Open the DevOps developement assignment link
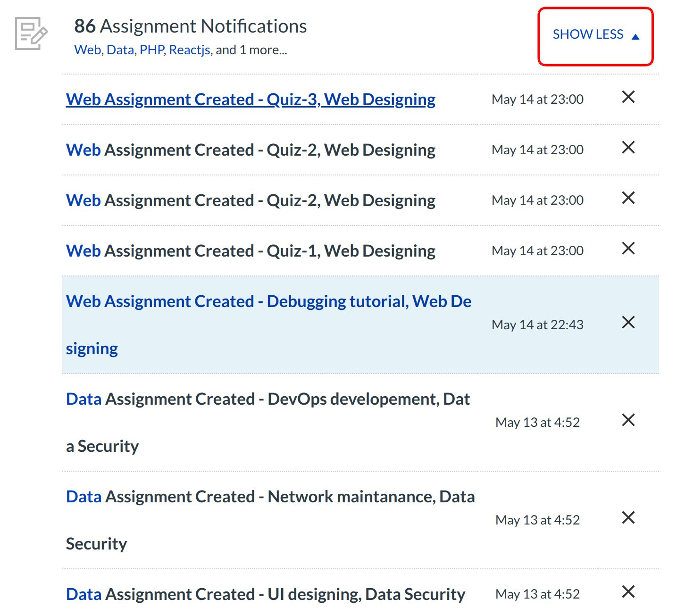Screen dimensions: 677x616 click(267, 400)
